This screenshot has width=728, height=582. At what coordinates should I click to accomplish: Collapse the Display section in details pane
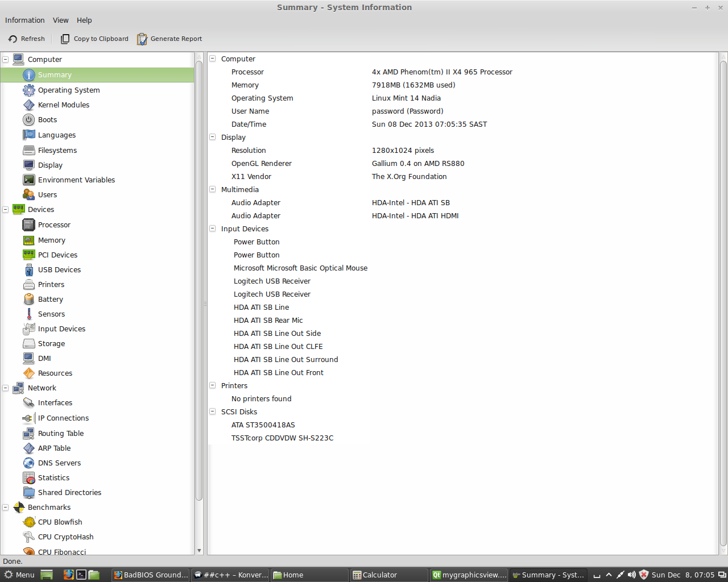point(213,137)
